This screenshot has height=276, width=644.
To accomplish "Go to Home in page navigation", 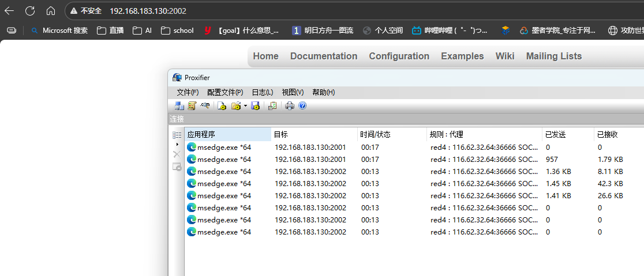I will coord(265,56).
